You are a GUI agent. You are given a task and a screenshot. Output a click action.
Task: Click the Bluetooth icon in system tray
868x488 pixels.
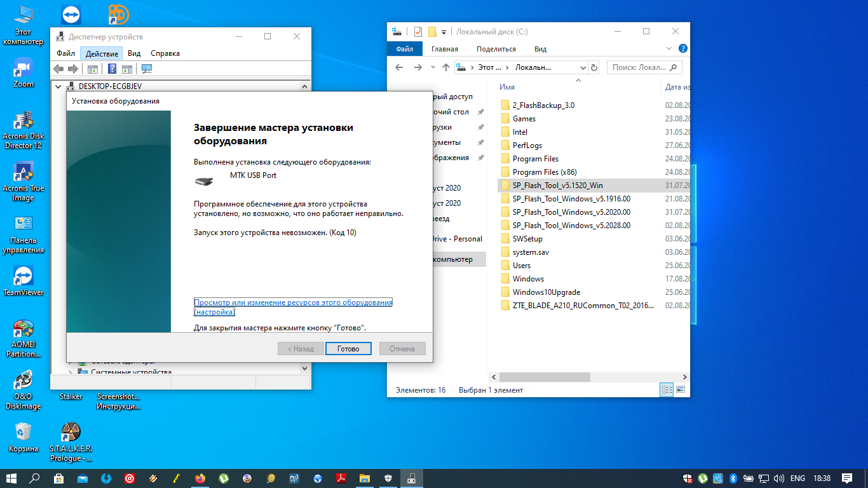(732, 478)
